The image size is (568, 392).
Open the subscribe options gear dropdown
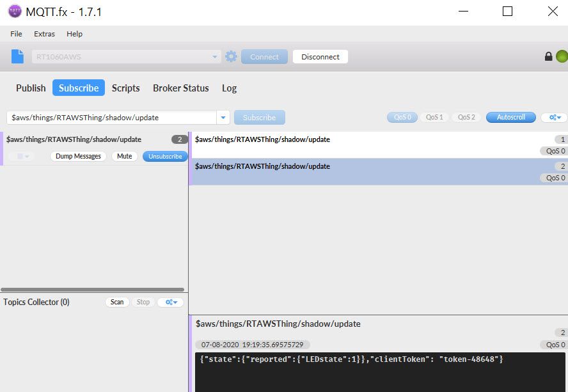555,118
